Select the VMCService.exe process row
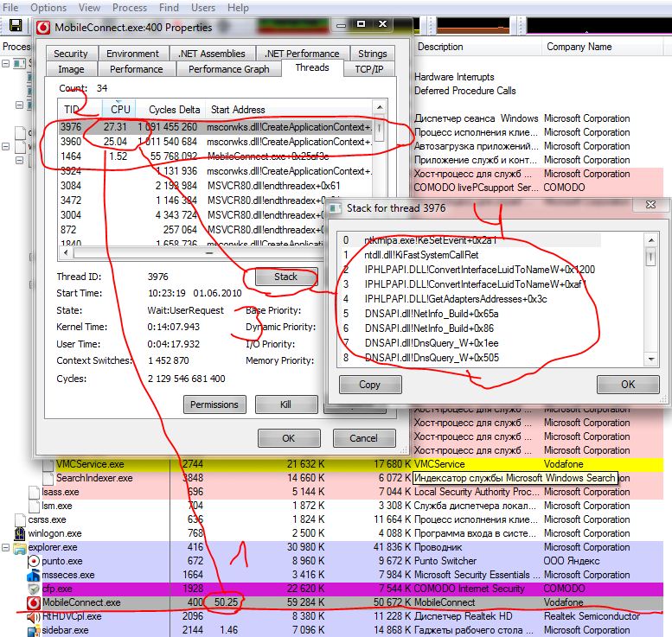Screen dimensions: 672x637 click(352, 464)
